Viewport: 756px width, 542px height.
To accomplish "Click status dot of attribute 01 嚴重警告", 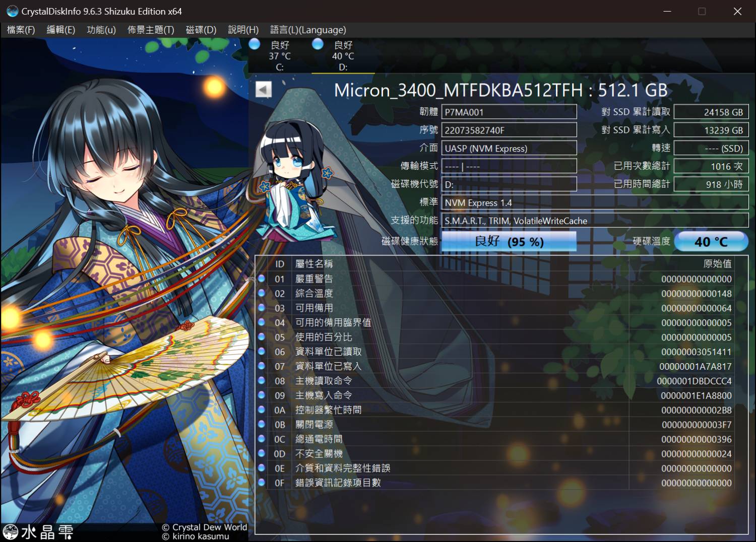I will coord(262,278).
